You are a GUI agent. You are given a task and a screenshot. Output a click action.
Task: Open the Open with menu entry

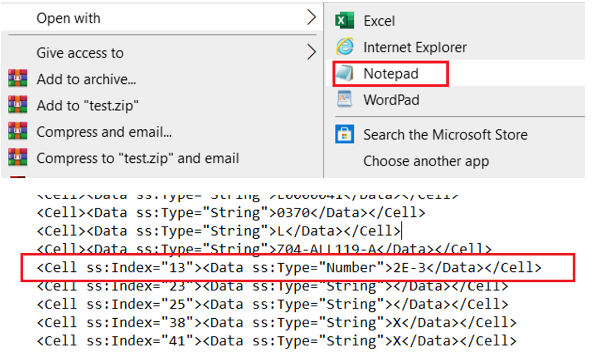point(68,18)
